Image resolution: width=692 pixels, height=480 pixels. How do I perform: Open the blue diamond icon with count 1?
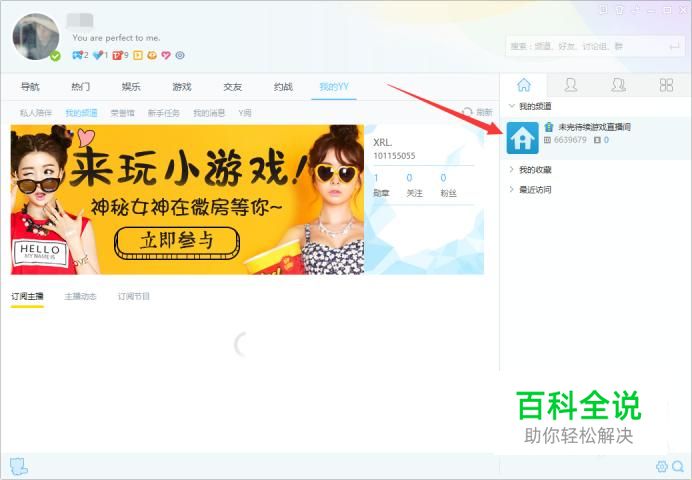tap(98, 55)
